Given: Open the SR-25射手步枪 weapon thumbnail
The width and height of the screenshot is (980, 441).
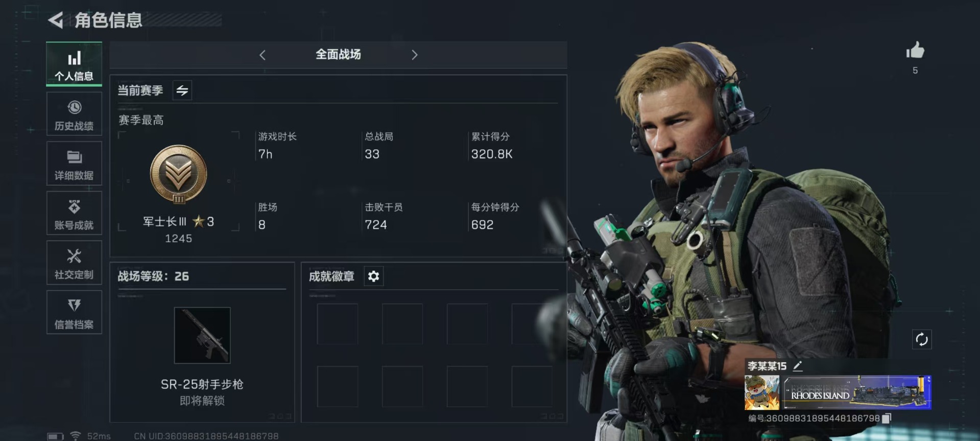Looking at the screenshot, I should (x=202, y=335).
